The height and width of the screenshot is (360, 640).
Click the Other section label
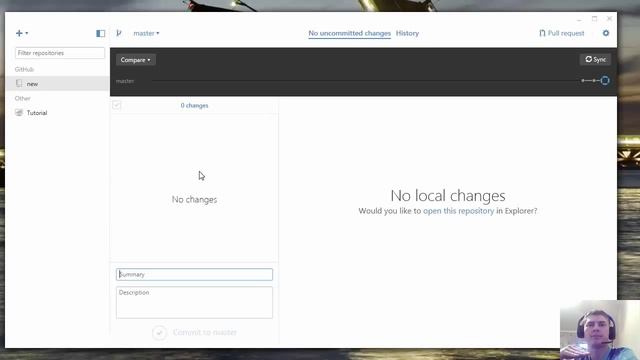22,98
